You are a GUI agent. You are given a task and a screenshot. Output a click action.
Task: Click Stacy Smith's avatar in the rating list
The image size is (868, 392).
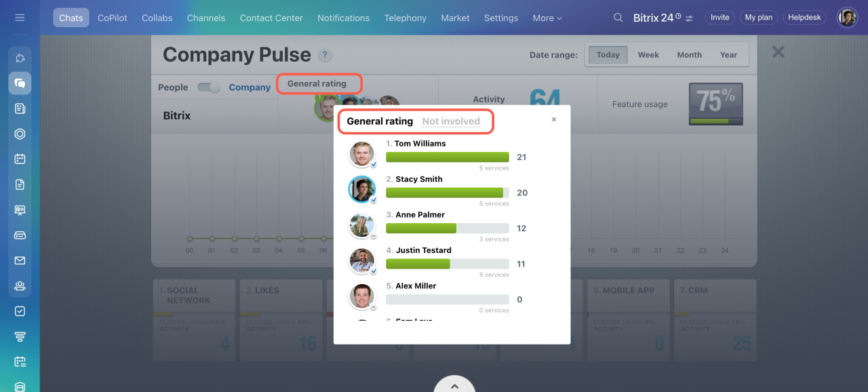tap(361, 189)
